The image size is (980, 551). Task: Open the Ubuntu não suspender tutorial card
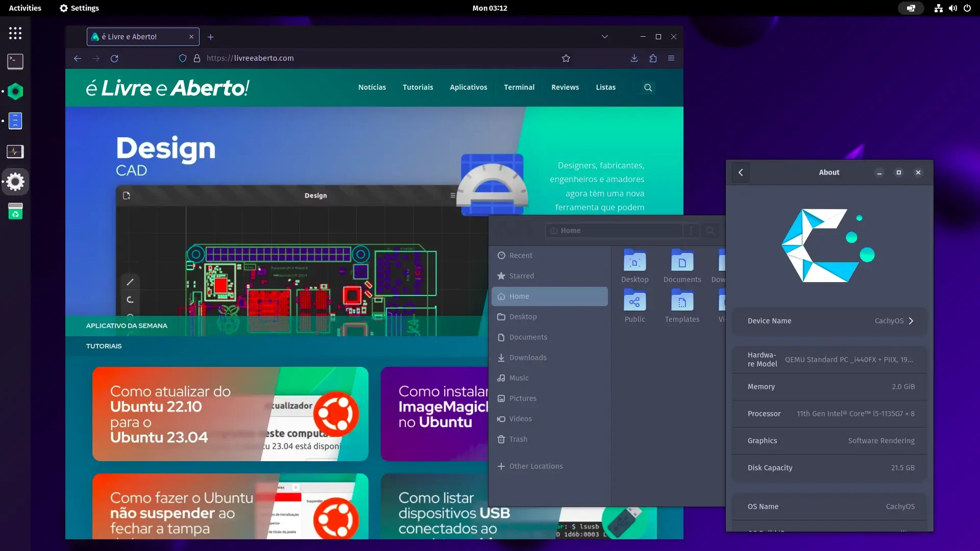pyautogui.click(x=230, y=506)
